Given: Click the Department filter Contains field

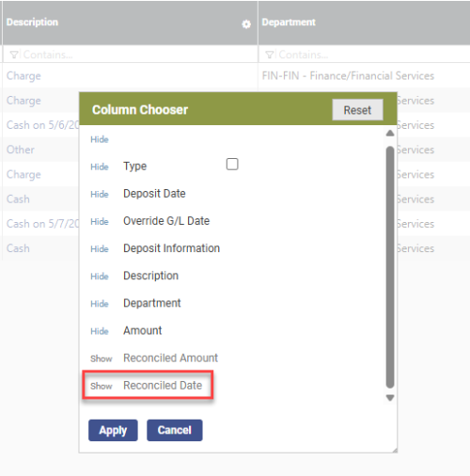Looking at the screenshot, I should point(365,55).
